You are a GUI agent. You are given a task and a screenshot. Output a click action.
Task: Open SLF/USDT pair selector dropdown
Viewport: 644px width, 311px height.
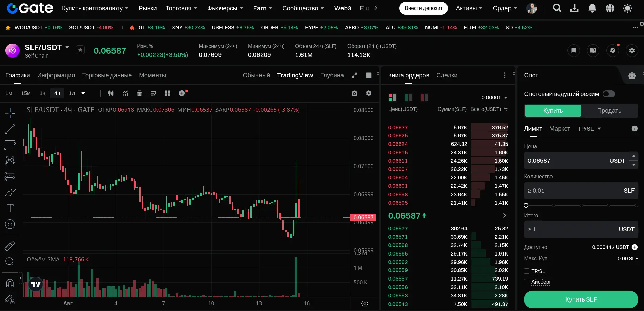click(67, 47)
